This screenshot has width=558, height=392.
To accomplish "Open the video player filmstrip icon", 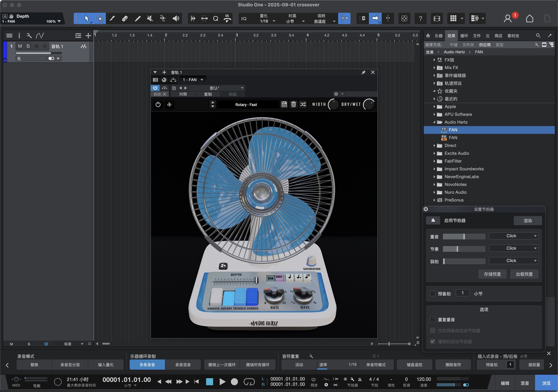I will point(437,18).
